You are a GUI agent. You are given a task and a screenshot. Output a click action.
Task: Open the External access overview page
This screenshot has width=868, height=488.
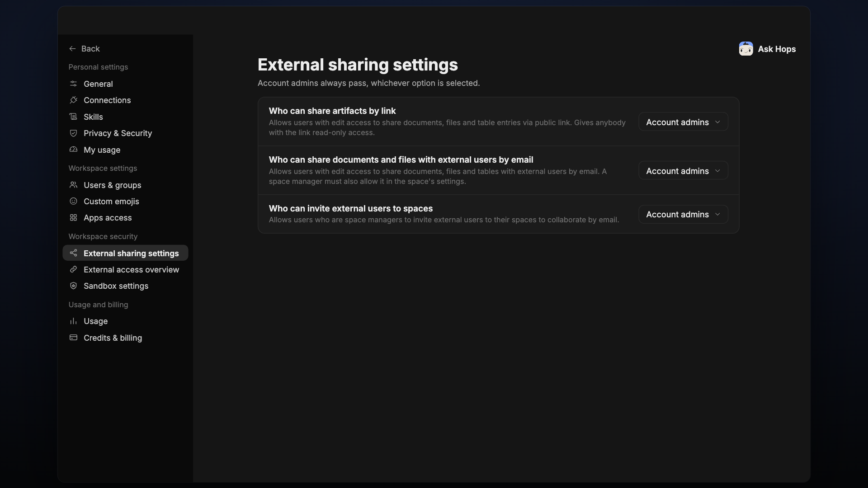tap(131, 270)
